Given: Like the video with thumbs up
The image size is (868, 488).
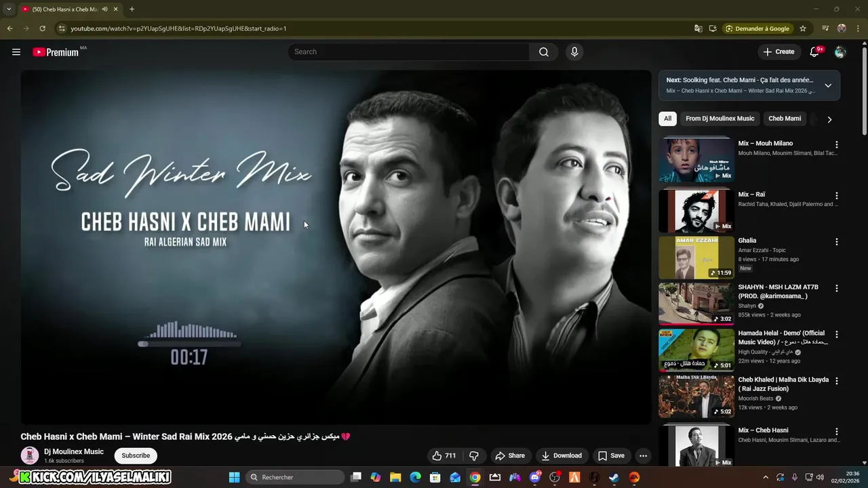Looking at the screenshot, I should tap(444, 455).
